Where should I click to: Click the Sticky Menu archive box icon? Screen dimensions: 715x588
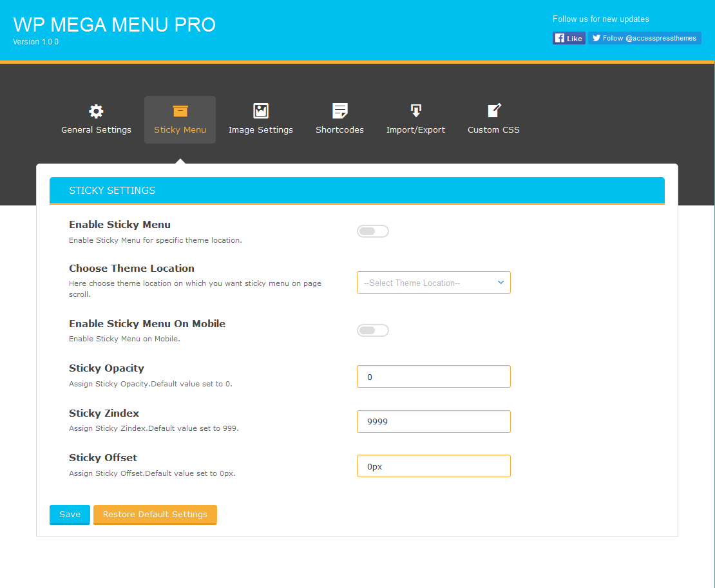click(180, 111)
